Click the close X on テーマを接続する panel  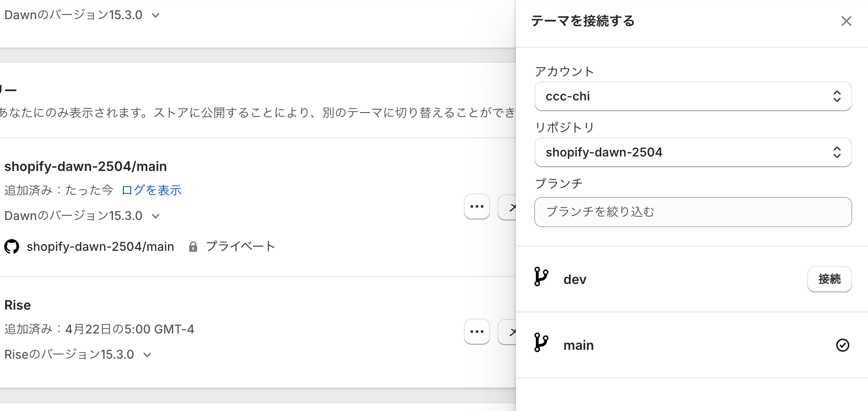[x=846, y=21]
